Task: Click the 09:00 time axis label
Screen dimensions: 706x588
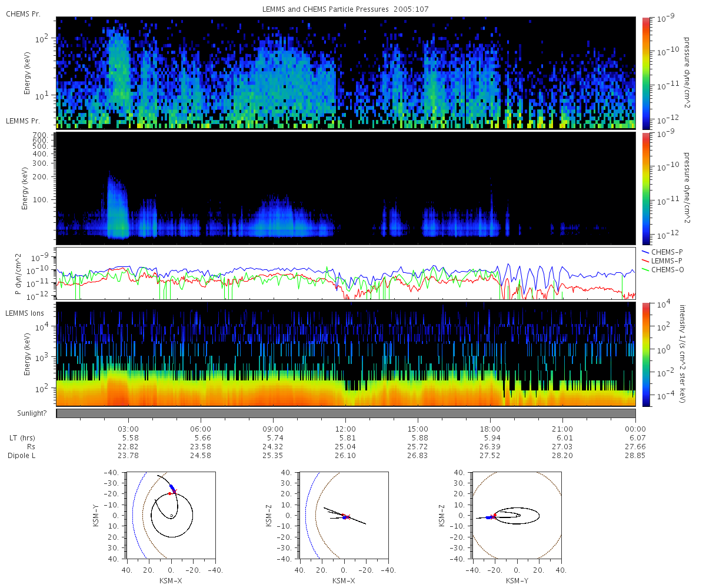Action: 273,429
